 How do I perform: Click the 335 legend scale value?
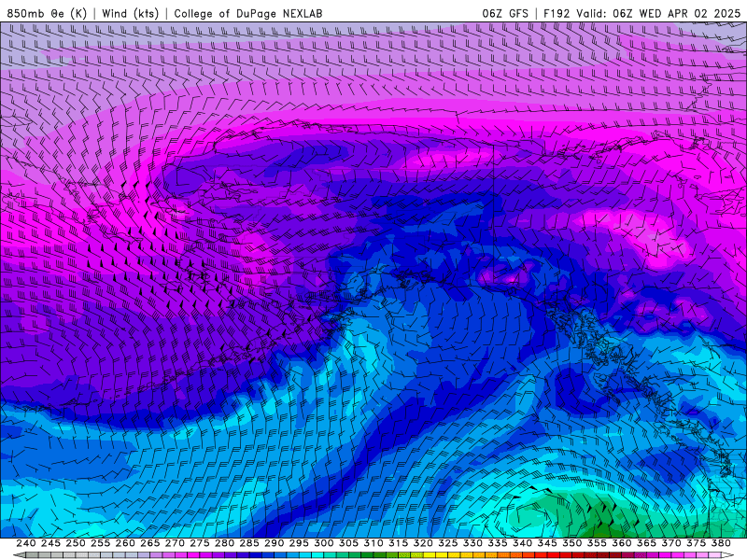point(498,543)
